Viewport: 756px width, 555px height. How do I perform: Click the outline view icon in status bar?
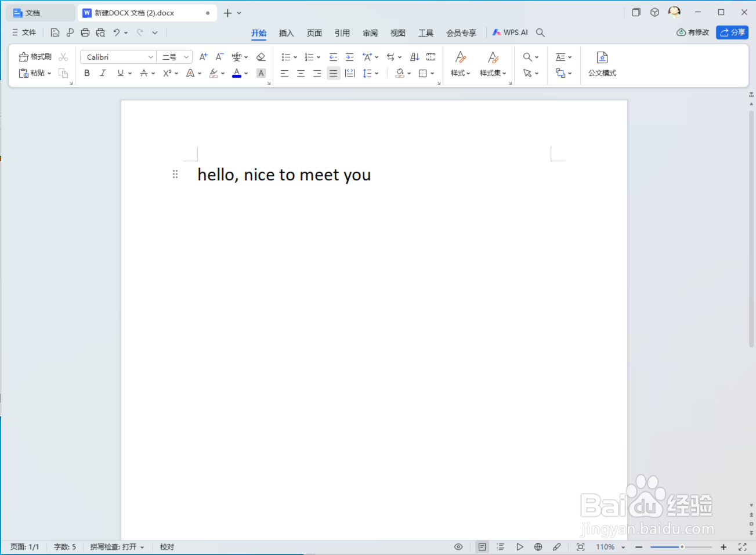[501, 547]
